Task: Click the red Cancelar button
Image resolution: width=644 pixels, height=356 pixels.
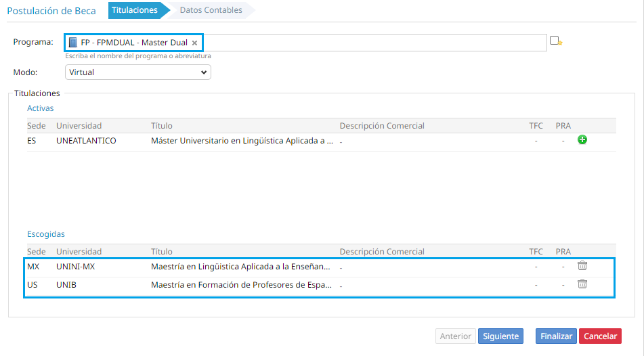Action: 600,336
